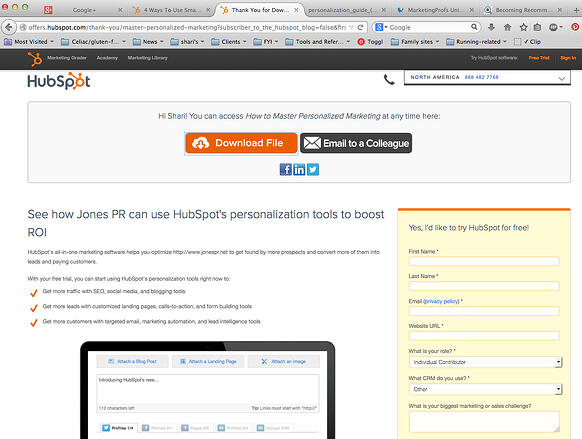The image size is (582, 439).
Task: Click the Clip bookmarklet
Action: (527, 42)
